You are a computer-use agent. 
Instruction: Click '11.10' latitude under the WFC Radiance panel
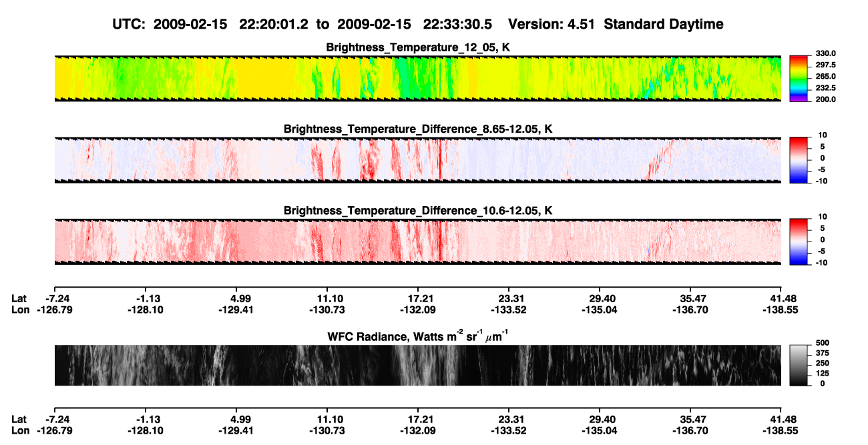pyautogui.click(x=327, y=419)
